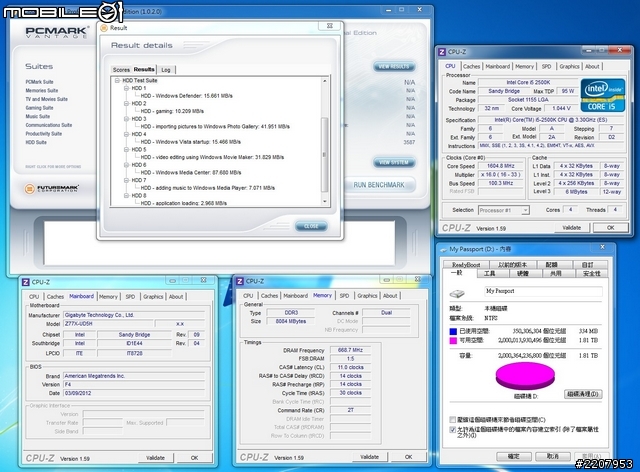The image size is (640, 472).
Task: Toggle the allow file indexing checkbox
Action: tap(452, 430)
